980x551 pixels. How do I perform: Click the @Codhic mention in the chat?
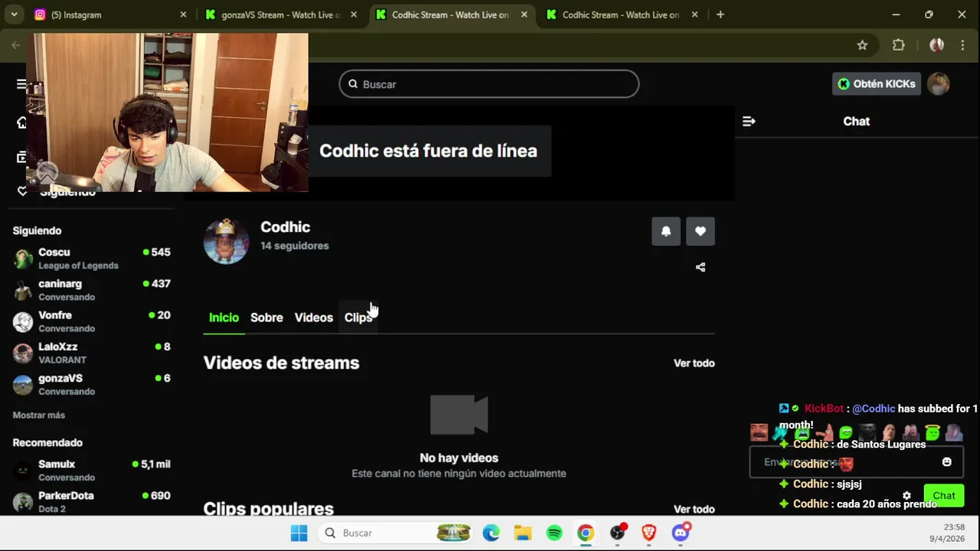click(874, 409)
